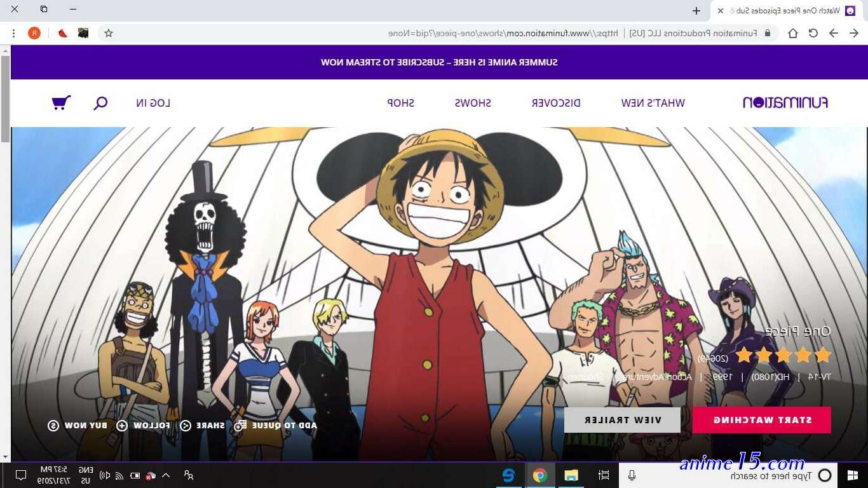This screenshot has height=488, width=868.
Task: Share the One Piece show
Action: pyautogui.click(x=202, y=425)
